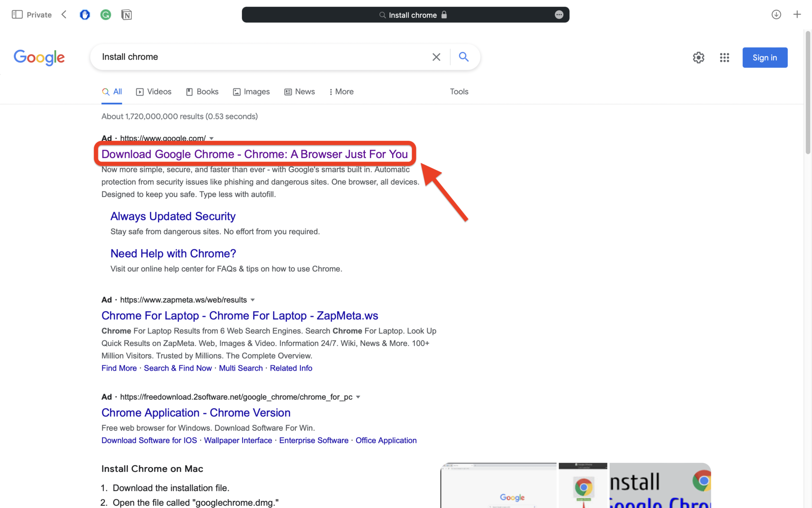Image resolution: width=812 pixels, height=508 pixels.
Task: Click the Related Info sitelink
Action: (291, 368)
